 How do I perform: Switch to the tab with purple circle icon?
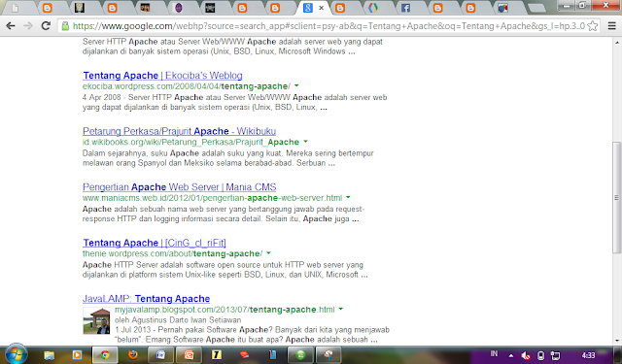tap(179, 8)
